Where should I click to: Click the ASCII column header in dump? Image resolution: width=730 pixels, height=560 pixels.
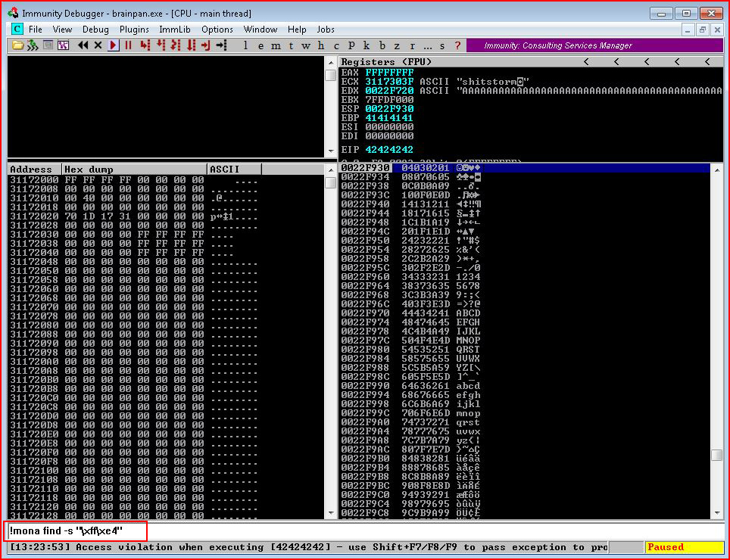[235, 170]
